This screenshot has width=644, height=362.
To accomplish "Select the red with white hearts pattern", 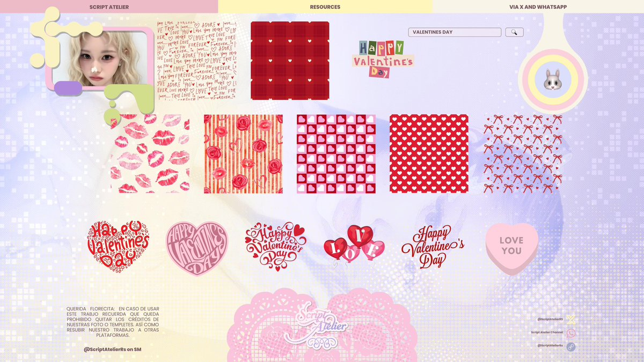I will (x=429, y=153).
